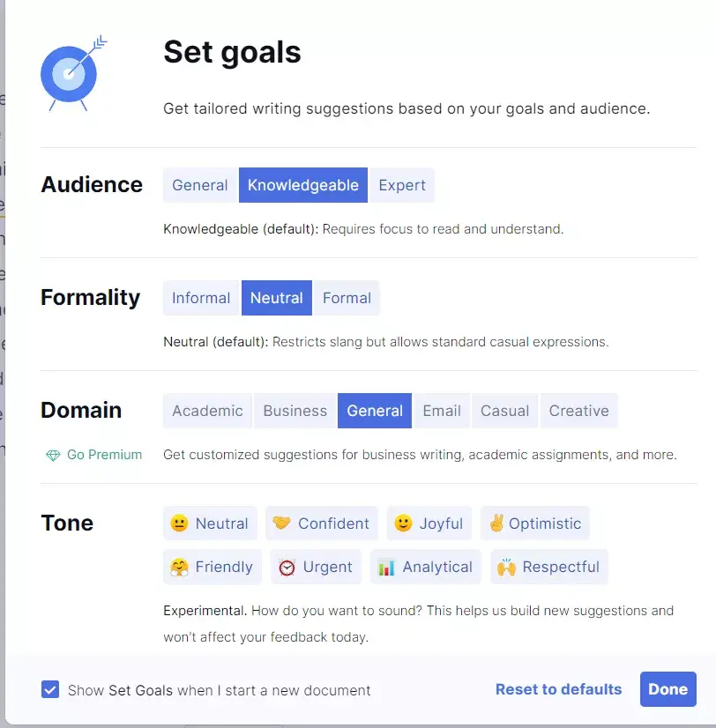Choose the Respectful raised-hands tone

(548, 567)
